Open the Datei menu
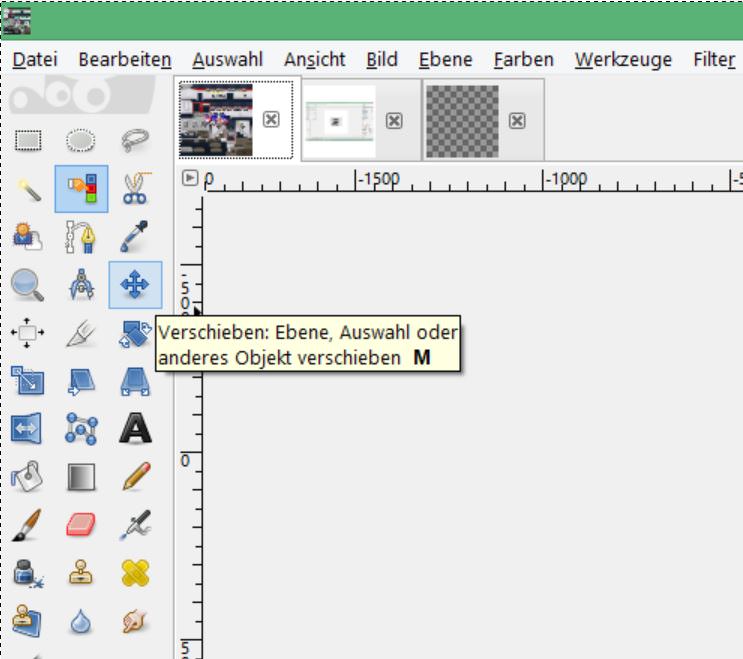This screenshot has width=743, height=659. click(35, 60)
